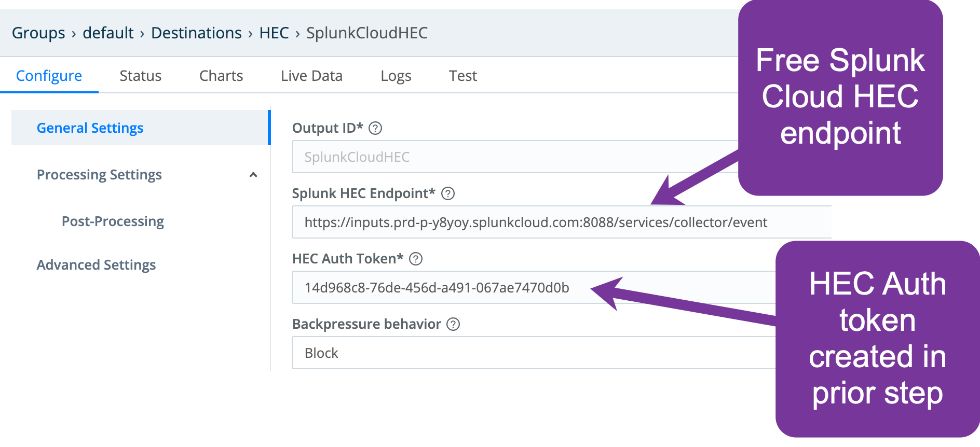Image resolution: width=980 pixels, height=447 pixels.
Task: Click inside the HEC Auth Token field
Action: click(467, 288)
